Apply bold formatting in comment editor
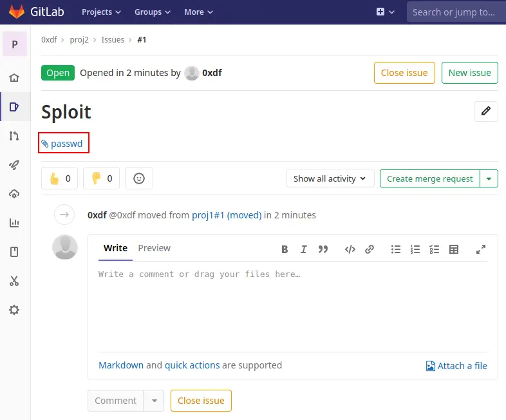This screenshot has height=420, width=506. (285, 249)
